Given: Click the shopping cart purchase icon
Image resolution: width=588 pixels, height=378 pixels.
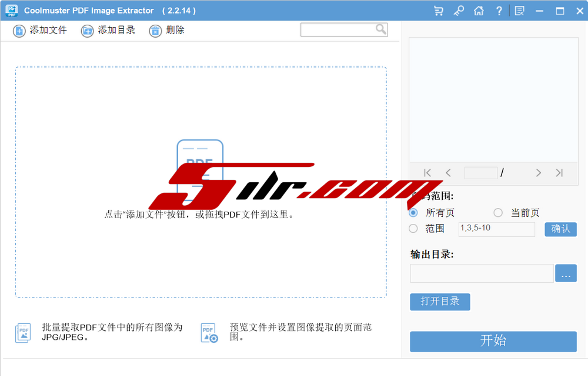Looking at the screenshot, I should [439, 11].
